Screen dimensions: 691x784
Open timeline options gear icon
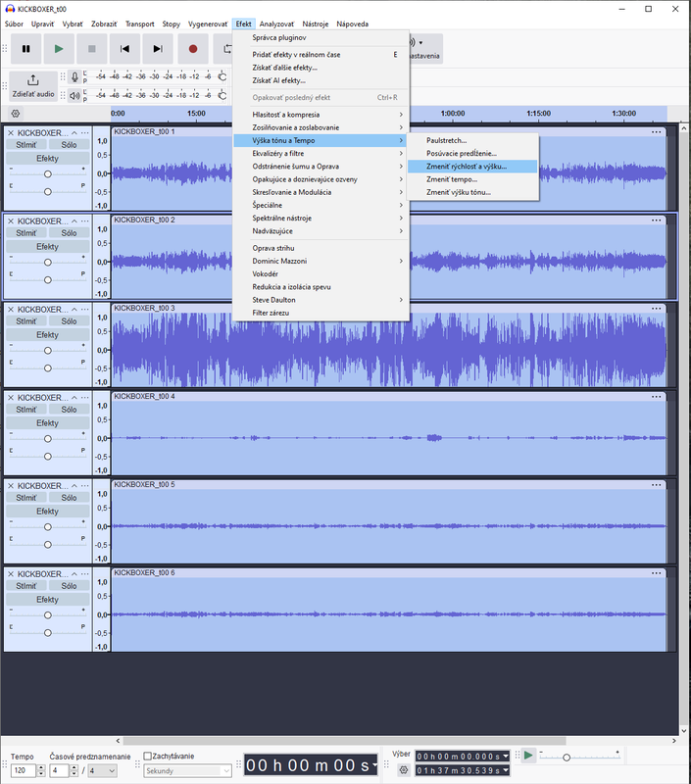tap(16, 114)
